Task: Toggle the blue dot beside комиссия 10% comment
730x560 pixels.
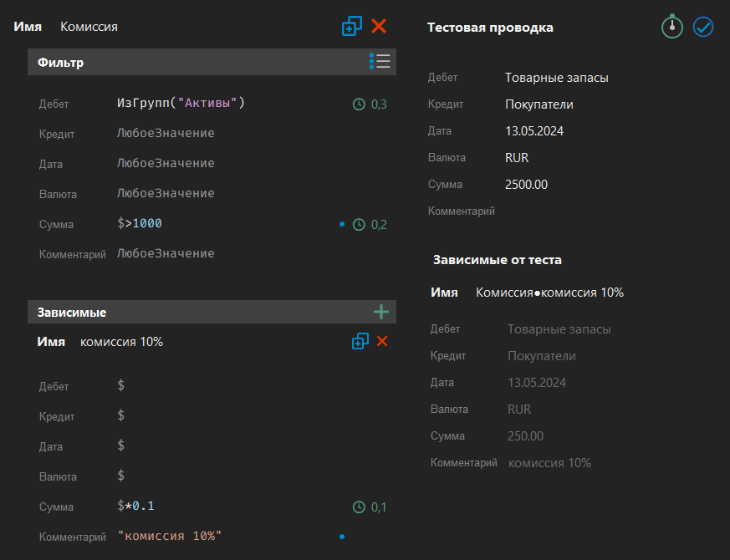Action: 342,537
